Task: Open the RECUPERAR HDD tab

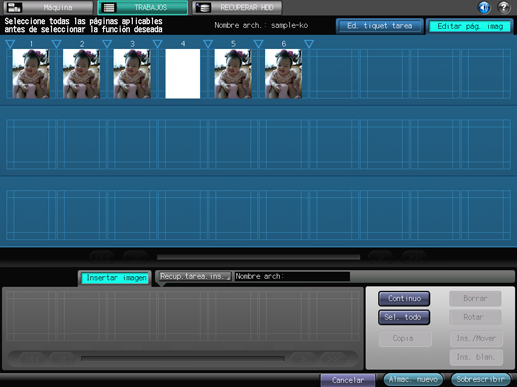Action: [237, 7]
